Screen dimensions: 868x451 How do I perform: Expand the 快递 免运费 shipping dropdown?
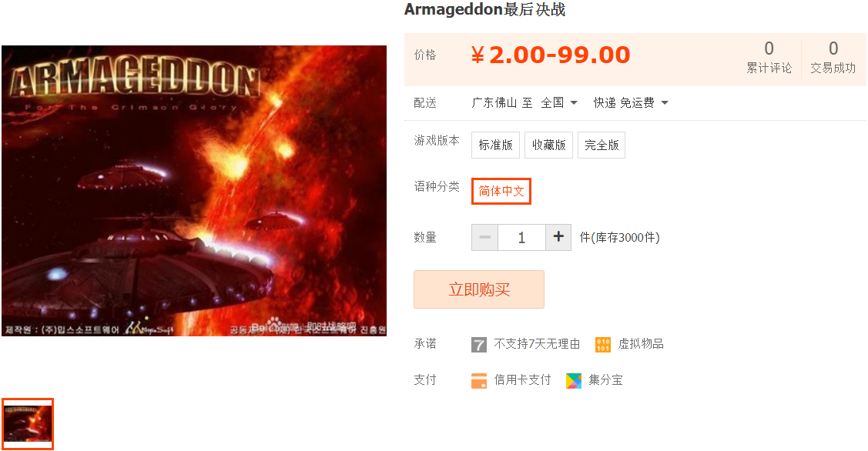tap(631, 103)
